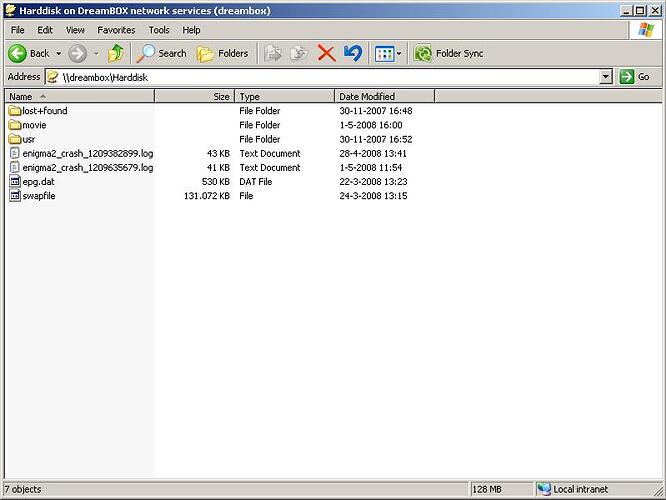The height and width of the screenshot is (500, 666).
Task: Expand the Address bar dropdown
Action: coord(606,77)
